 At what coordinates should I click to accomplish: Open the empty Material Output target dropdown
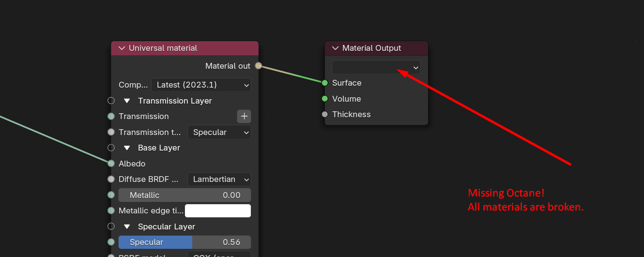click(376, 67)
